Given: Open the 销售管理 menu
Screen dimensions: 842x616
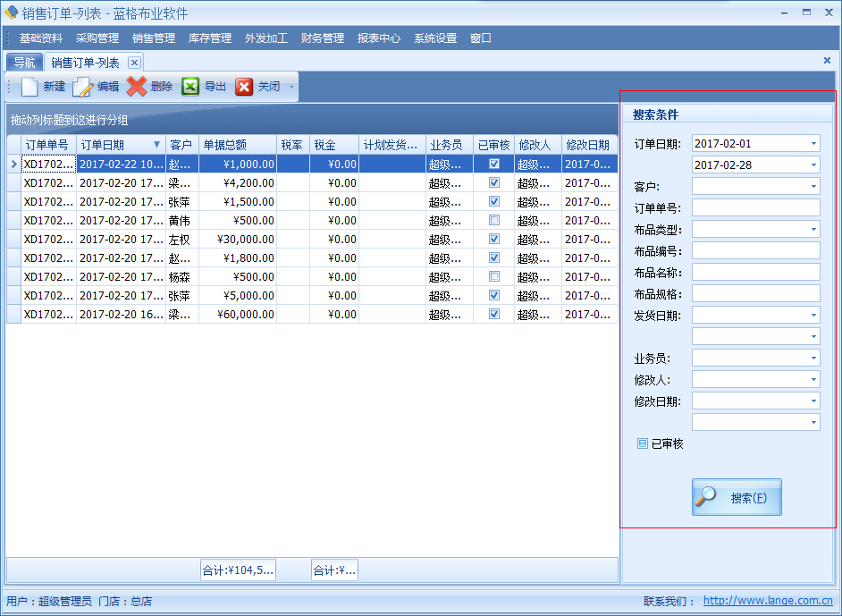Looking at the screenshot, I should (x=154, y=38).
